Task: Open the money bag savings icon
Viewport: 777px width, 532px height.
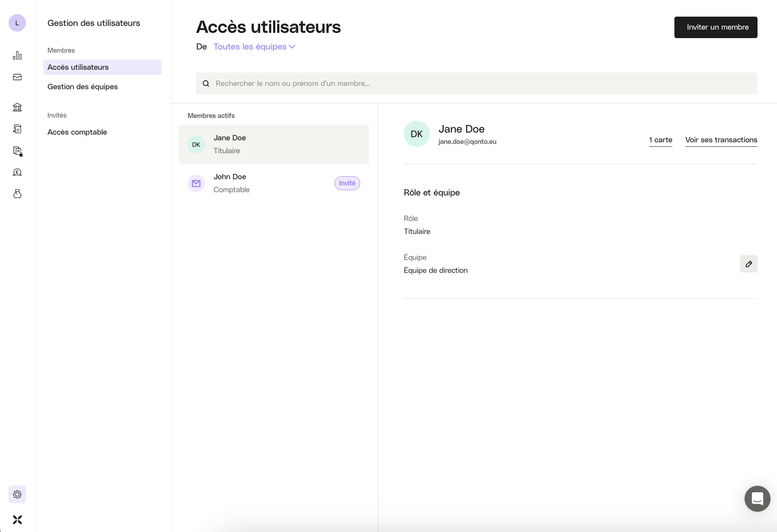Action: coord(17,194)
